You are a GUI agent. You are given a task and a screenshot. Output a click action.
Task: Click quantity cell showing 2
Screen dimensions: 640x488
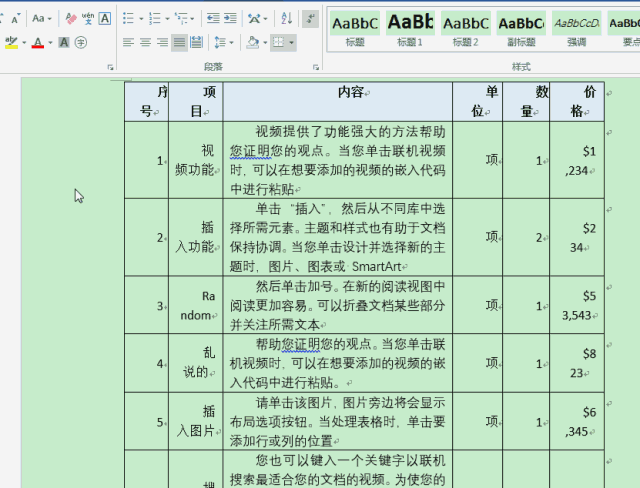point(526,237)
